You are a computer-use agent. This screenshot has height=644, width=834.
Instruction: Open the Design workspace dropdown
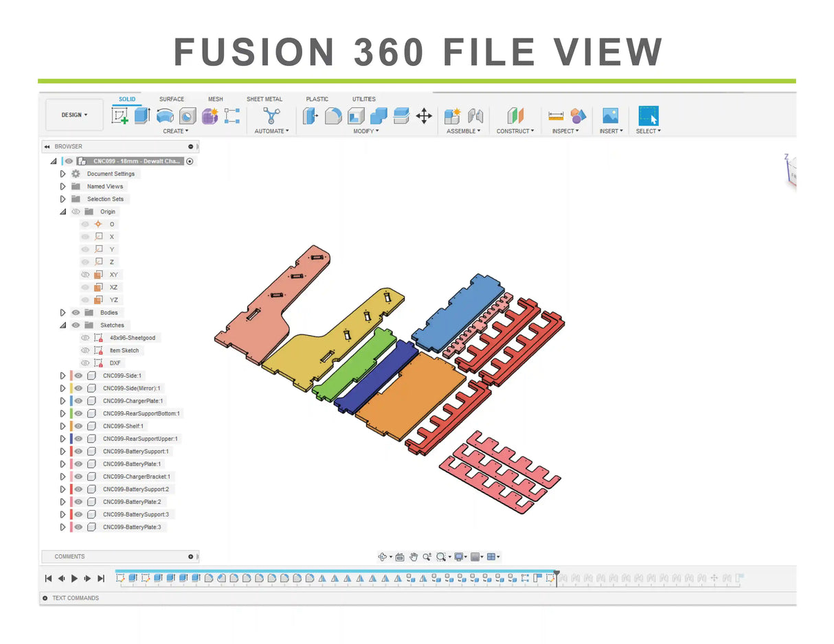coord(74,115)
